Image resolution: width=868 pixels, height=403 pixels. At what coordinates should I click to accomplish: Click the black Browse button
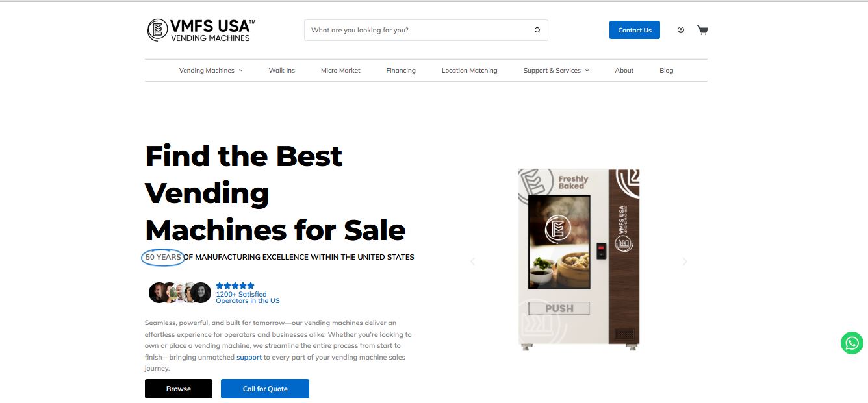(x=179, y=389)
